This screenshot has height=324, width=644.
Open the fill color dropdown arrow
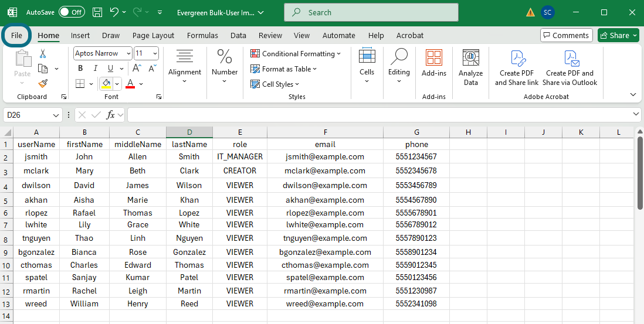pos(117,84)
